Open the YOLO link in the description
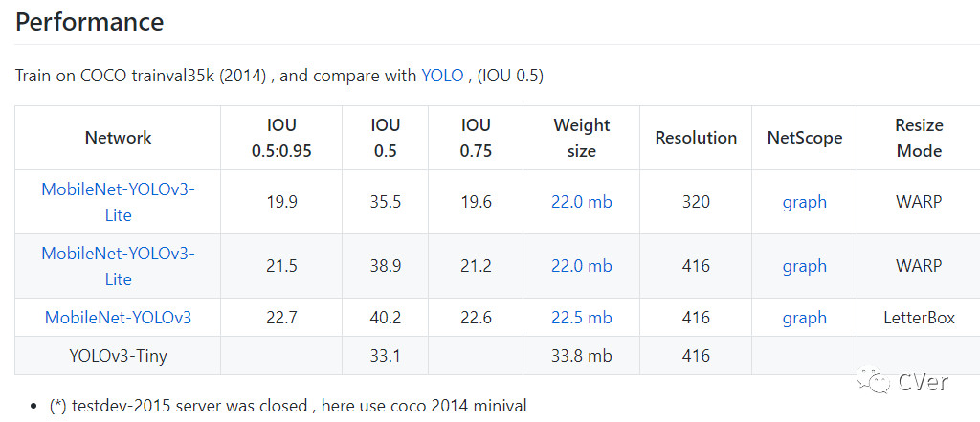The width and height of the screenshot is (980, 422). [x=441, y=76]
